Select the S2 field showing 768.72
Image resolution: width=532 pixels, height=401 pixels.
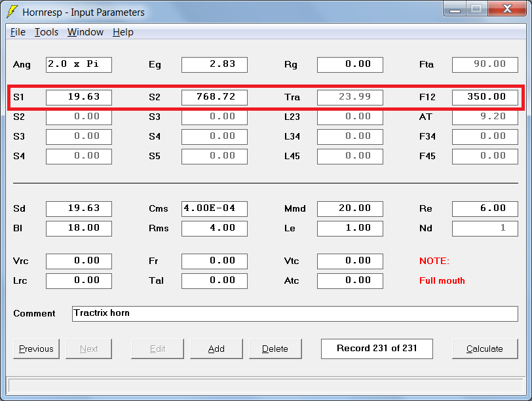pyautogui.click(x=214, y=98)
